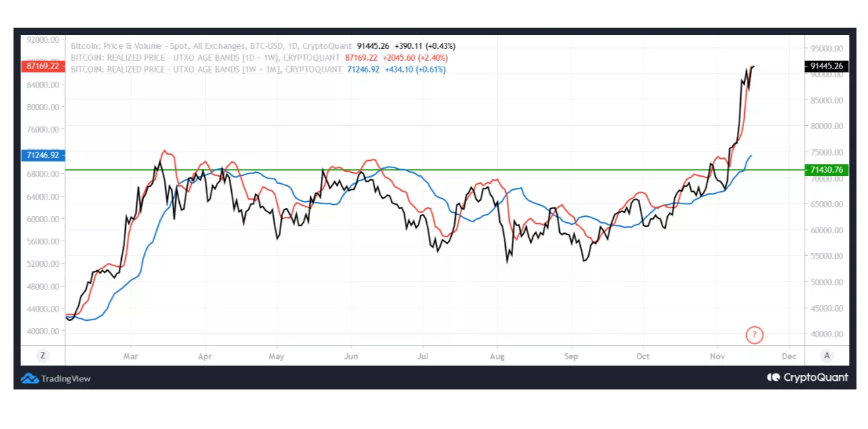The width and height of the screenshot is (868, 429).
Task: Select the Realized Price 1W~1M legend entry
Action: (x=206, y=69)
